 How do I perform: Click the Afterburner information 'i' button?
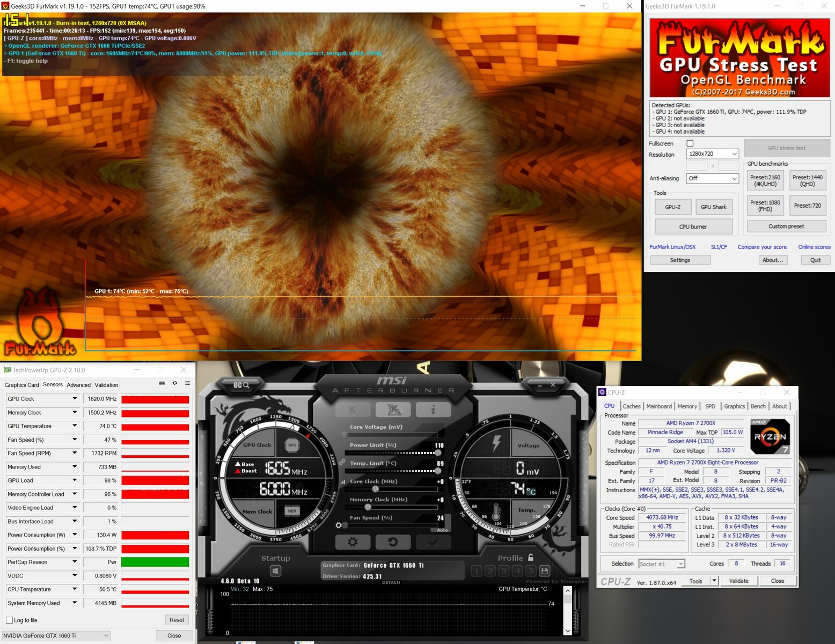pos(433,410)
